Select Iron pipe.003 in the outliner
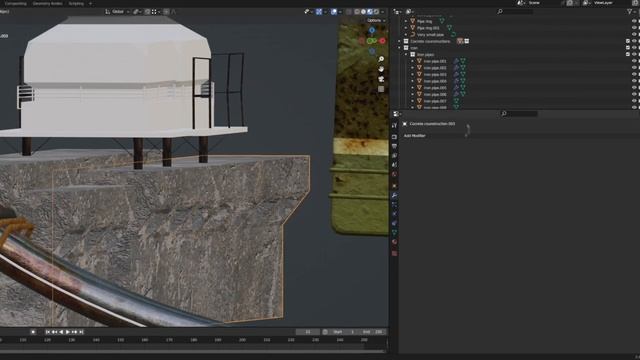 tap(435, 74)
